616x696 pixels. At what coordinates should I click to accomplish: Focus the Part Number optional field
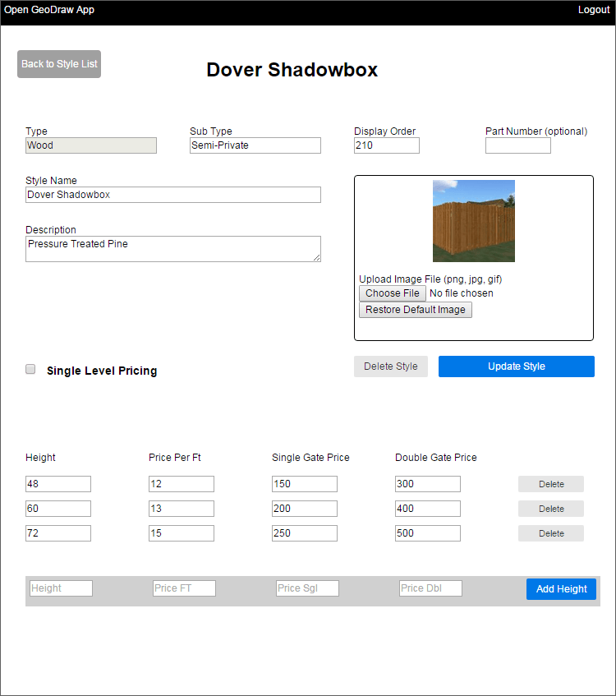(518, 145)
